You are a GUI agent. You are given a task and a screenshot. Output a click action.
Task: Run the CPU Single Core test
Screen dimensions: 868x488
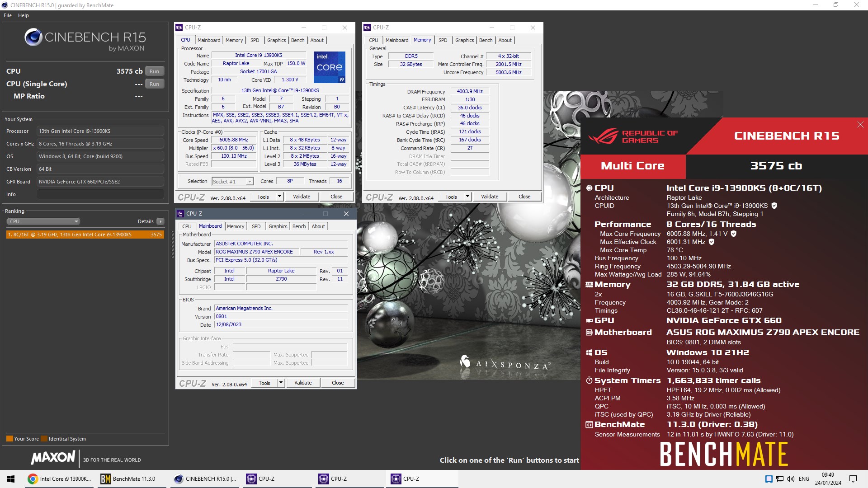(x=154, y=84)
